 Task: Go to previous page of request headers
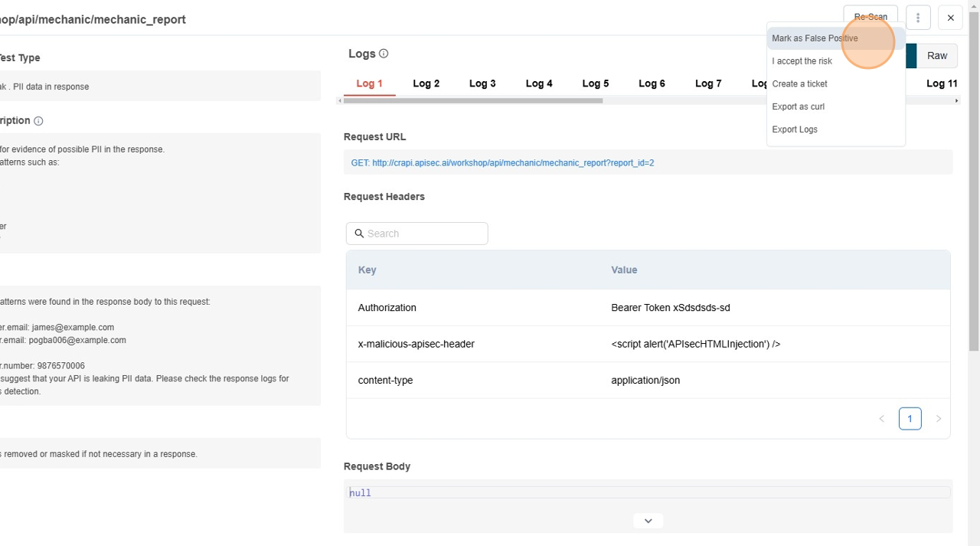(x=881, y=419)
